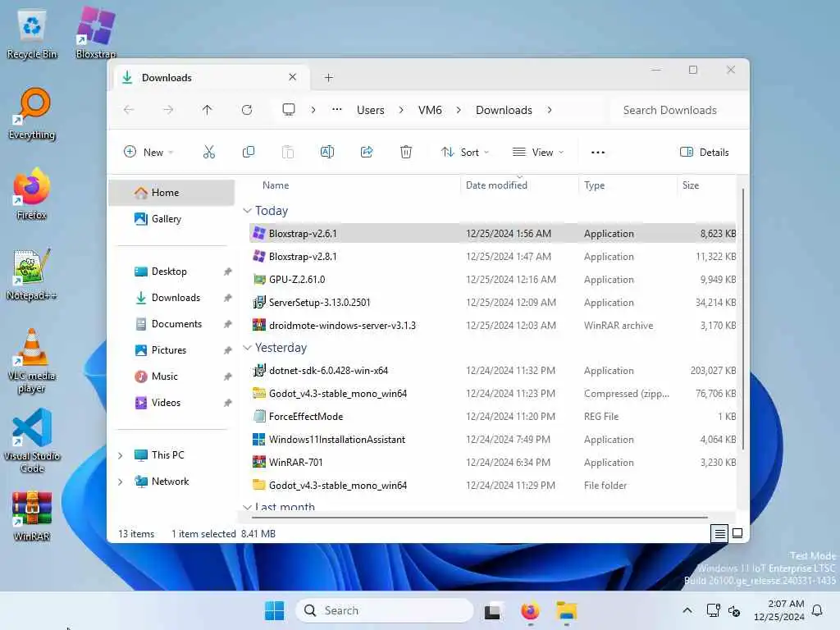Select the Visual Studio Code desktop shortcut
The width and height of the screenshot is (840, 630).
[32, 441]
